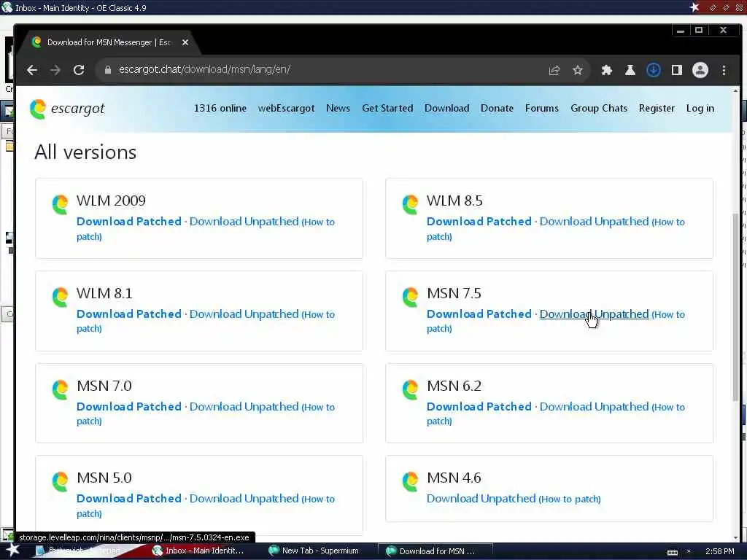This screenshot has height=560, width=747.
Task: Open the browser three-dot menu
Action: [x=724, y=71]
